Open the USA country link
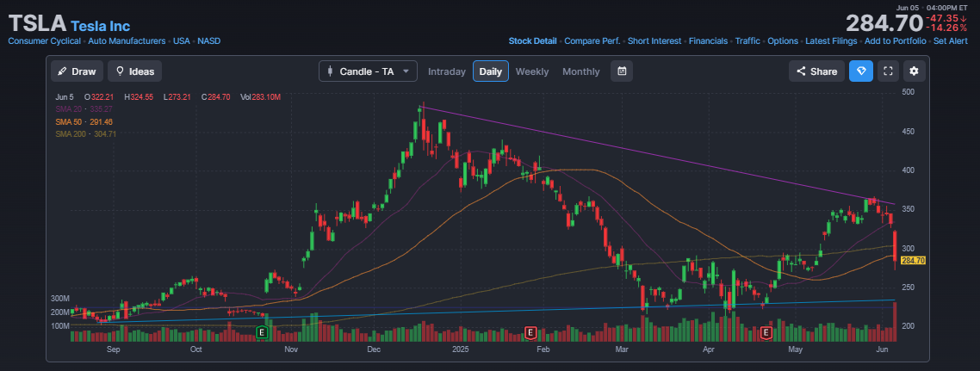 coord(181,40)
